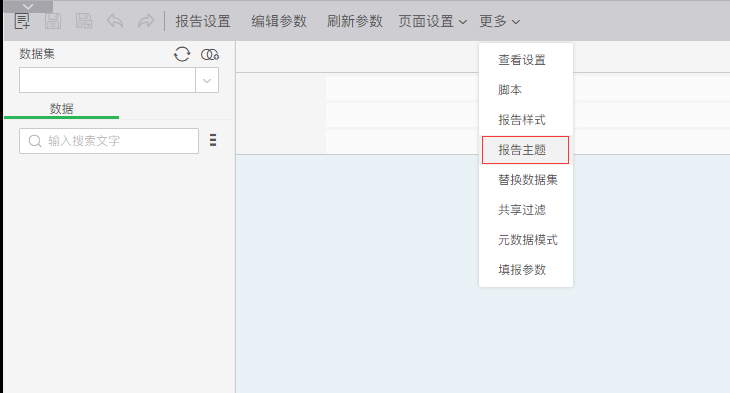
Task: Expand the 页面设置 dropdown
Action: click(x=433, y=21)
